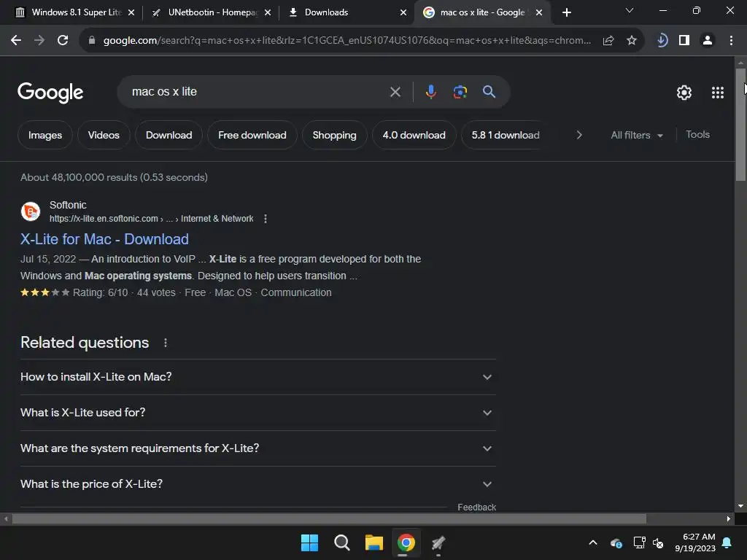Image resolution: width=747 pixels, height=560 pixels.
Task: Open the Chrome profile avatar icon
Action: [708, 41]
